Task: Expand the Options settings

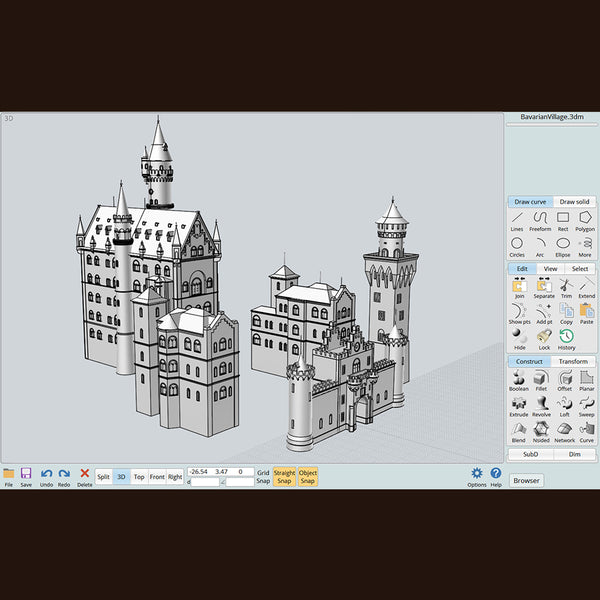Action: tap(477, 477)
